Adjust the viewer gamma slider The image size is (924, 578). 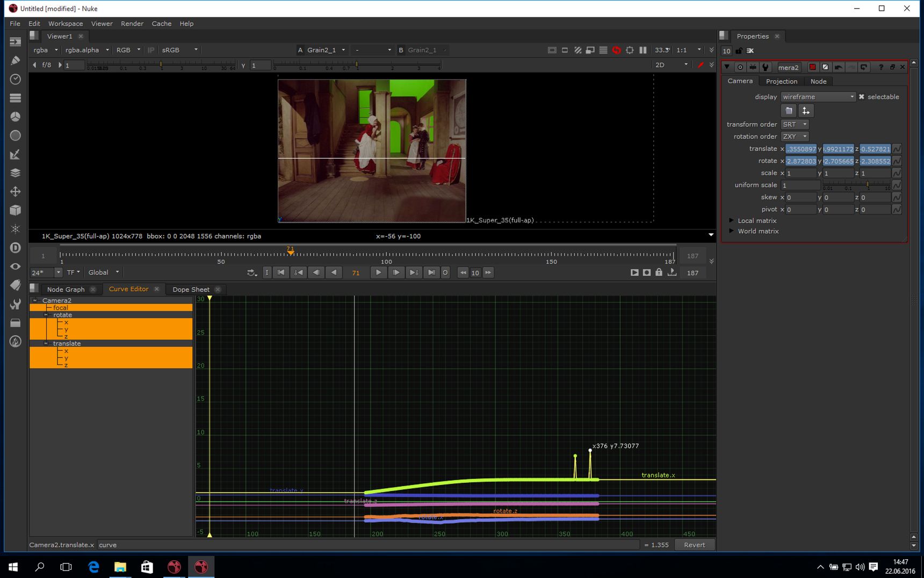[x=357, y=65]
